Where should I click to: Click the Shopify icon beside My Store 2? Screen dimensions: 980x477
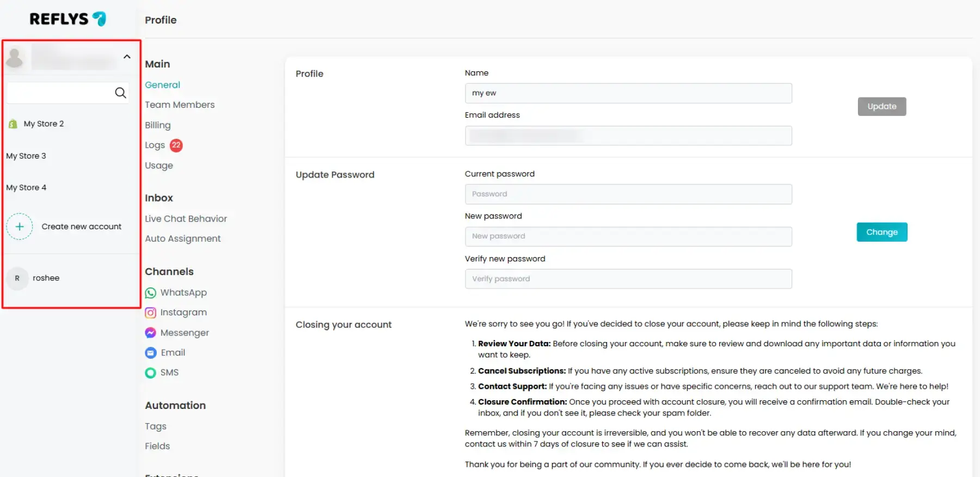point(13,124)
